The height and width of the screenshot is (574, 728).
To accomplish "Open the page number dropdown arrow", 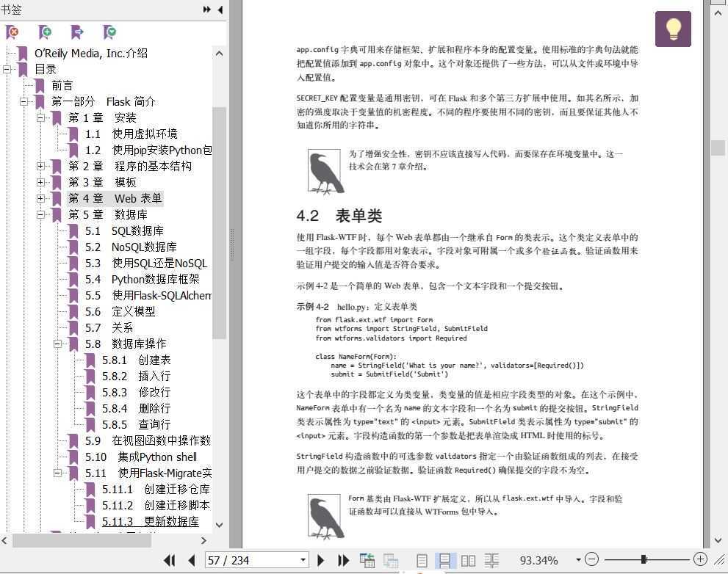I will [303, 560].
